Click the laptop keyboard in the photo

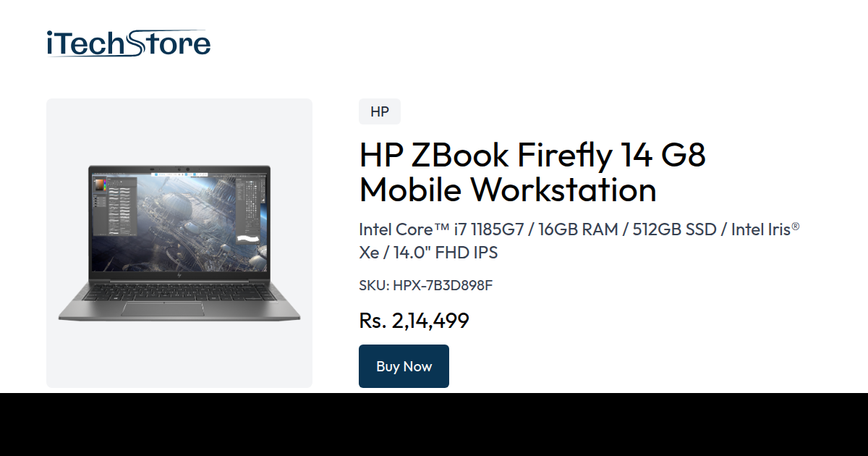179,292
